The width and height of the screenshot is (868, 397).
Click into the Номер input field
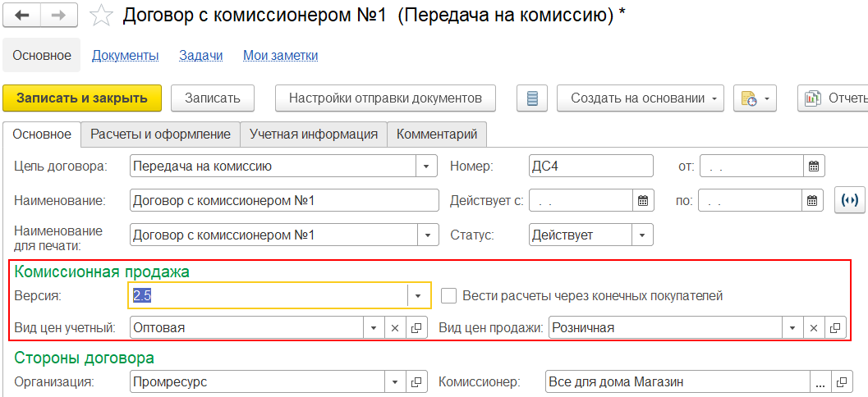[x=590, y=166]
